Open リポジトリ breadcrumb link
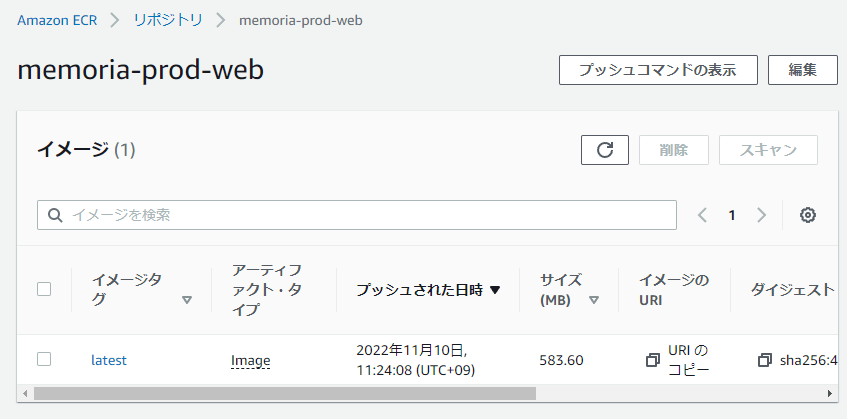847x419 pixels. click(x=168, y=21)
